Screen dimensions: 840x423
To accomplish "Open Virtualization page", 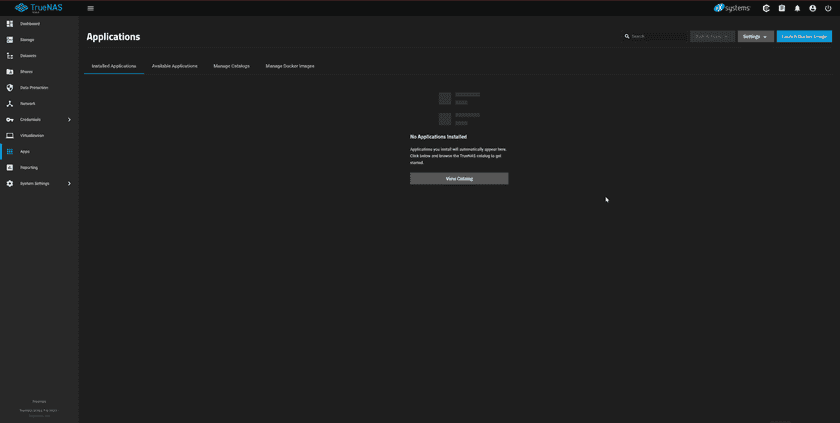I will pos(31,135).
